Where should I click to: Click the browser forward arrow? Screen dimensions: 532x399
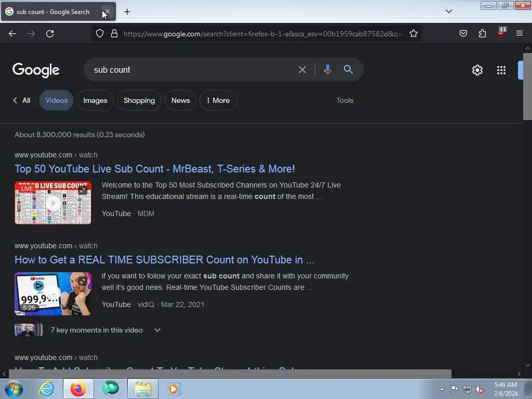click(x=31, y=34)
